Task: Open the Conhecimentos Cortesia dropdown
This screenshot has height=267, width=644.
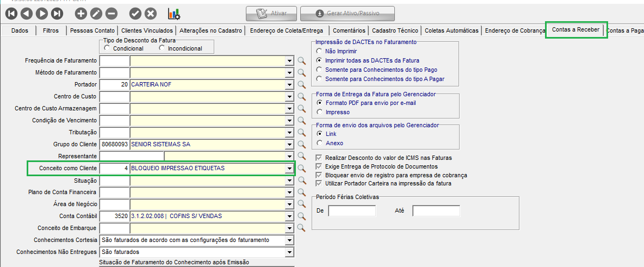Action: point(289,240)
